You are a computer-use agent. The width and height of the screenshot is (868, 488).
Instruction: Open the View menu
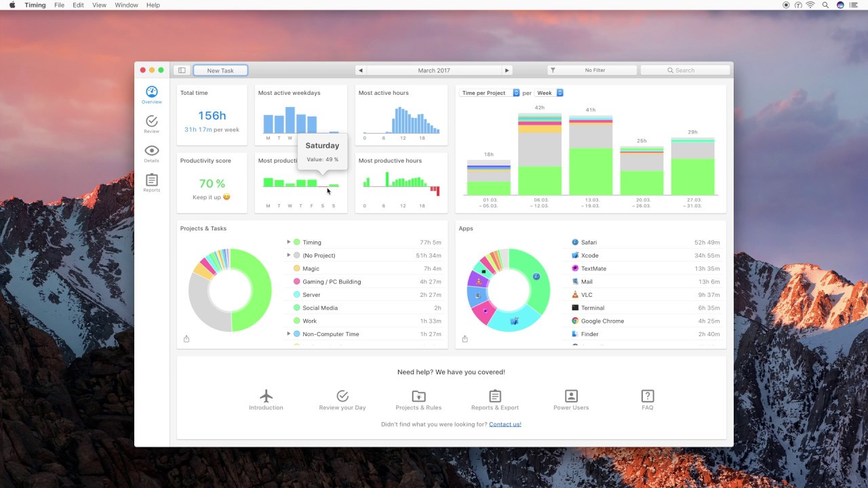click(x=99, y=5)
